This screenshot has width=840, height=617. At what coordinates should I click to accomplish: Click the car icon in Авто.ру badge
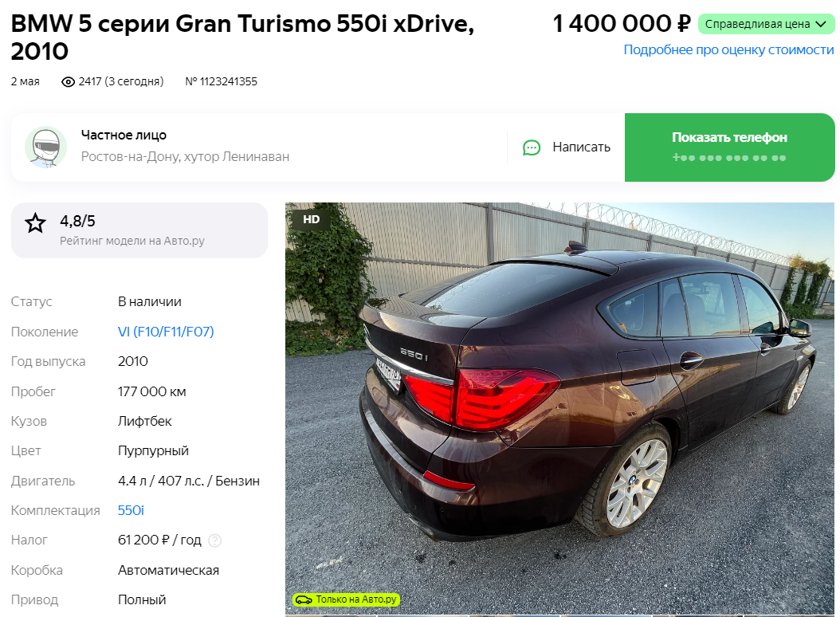[304, 599]
